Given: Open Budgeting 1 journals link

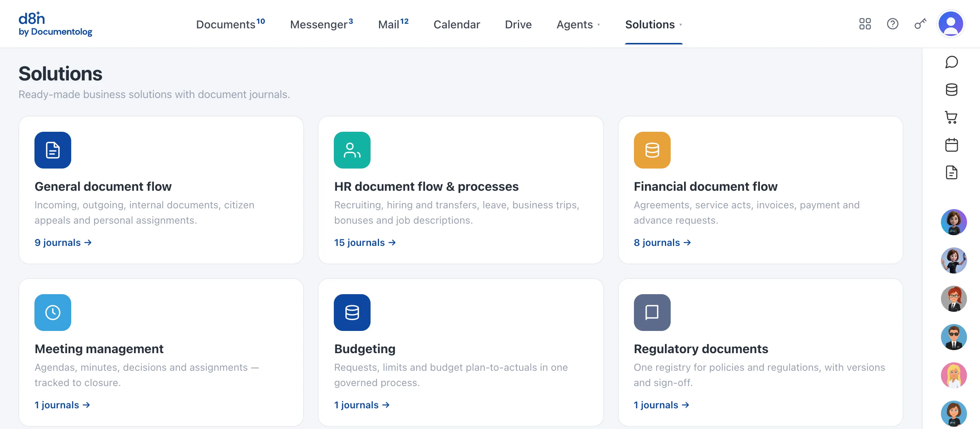Looking at the screenshot, I should (x=362, y=405).
